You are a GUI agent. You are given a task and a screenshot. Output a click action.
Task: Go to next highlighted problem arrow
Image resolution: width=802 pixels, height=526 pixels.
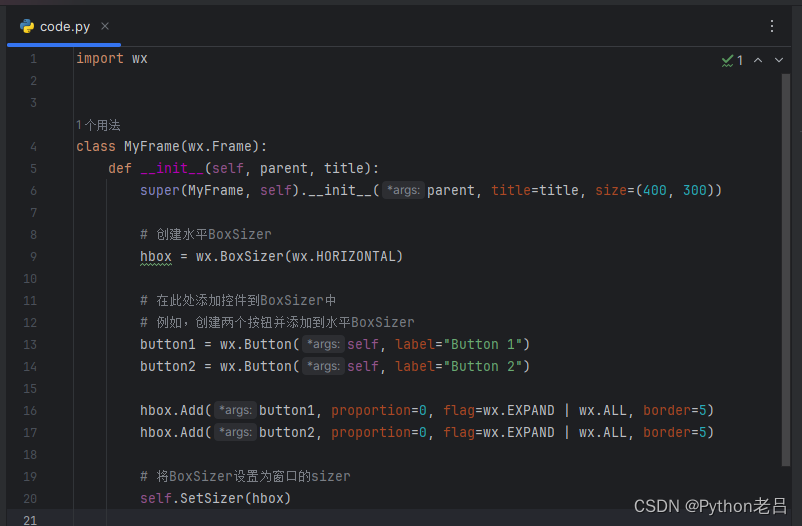point(778,60)
